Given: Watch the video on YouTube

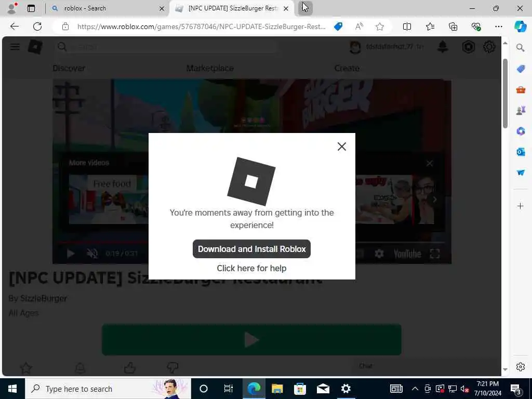Looking at the screenshot, I should tap(407, 254).
